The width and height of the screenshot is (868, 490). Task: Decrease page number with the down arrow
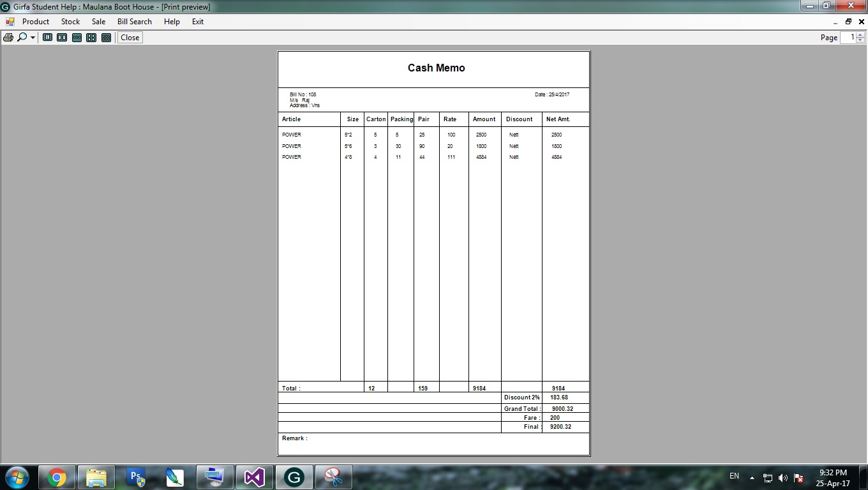(858, 40)
